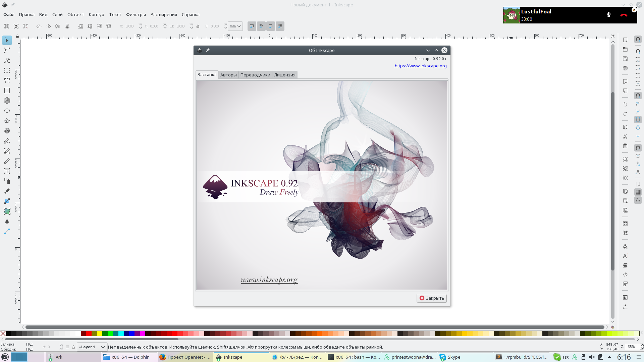Select the Pencil freehand tool
The width and height of the screenshot is (644, 362).
(7, 141)
